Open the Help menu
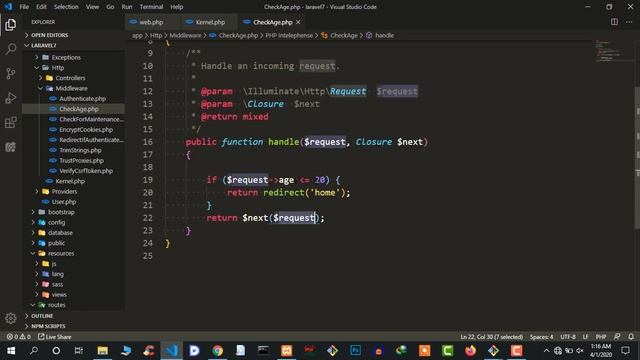Screen dimensions: 640x360 pos(176,7)
